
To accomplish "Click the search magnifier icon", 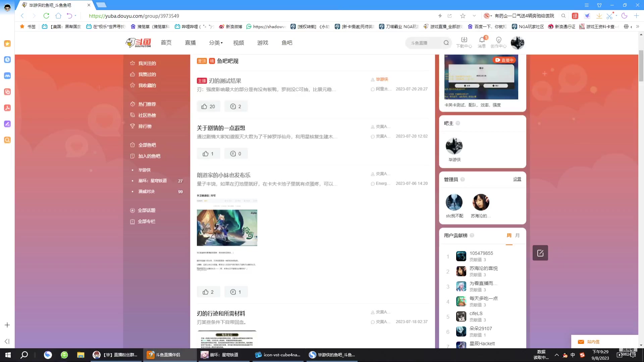I will coord(446,43).
